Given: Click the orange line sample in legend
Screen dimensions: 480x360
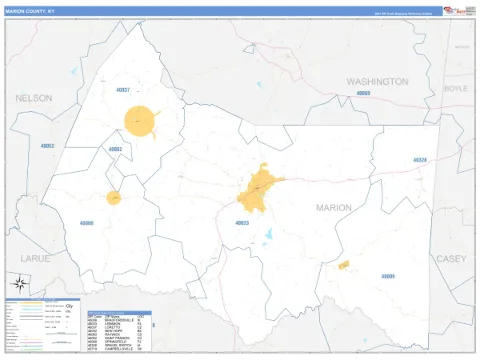Looking at the screenshot, I should 31,303.
